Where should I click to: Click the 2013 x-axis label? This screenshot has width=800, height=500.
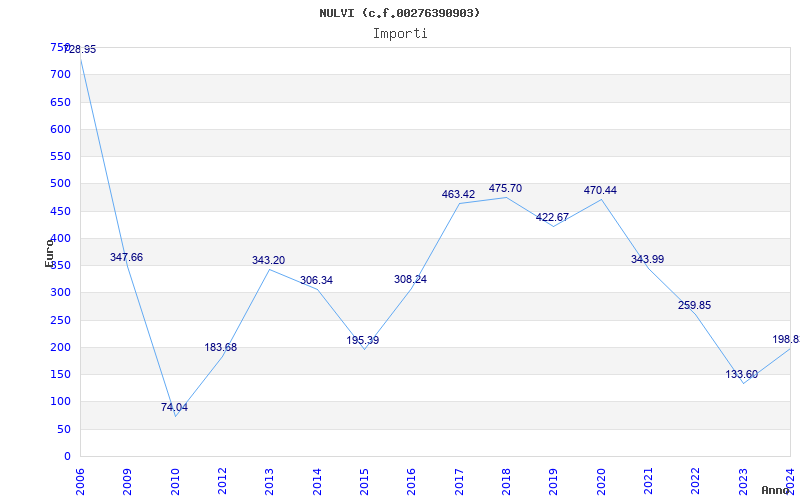coord(269,481)
